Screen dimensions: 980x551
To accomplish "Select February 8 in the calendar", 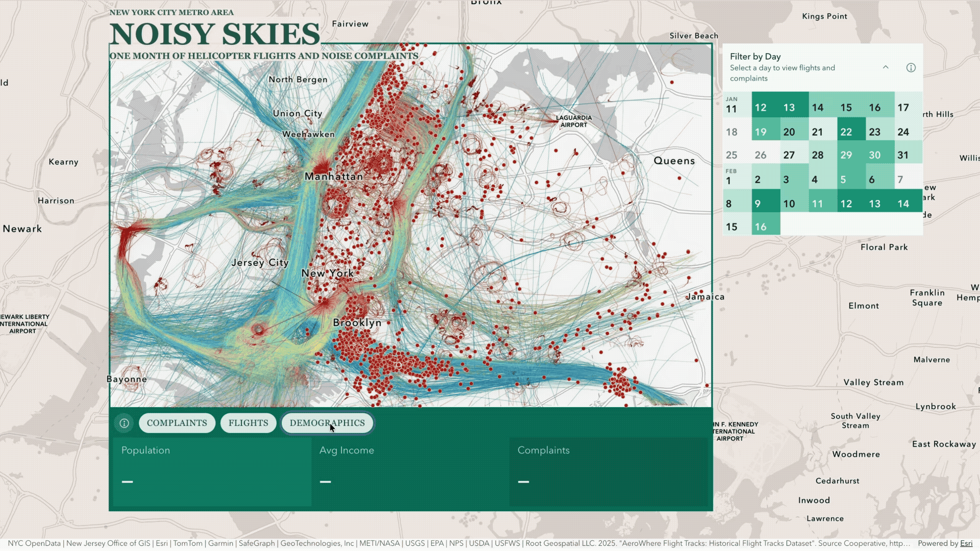I will (737, 201).
